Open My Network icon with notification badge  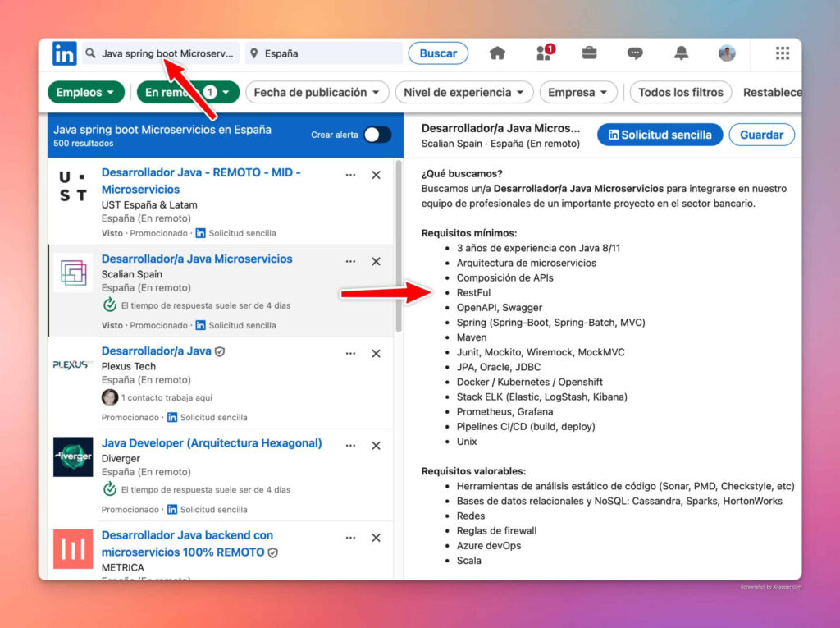coord(546,53)
